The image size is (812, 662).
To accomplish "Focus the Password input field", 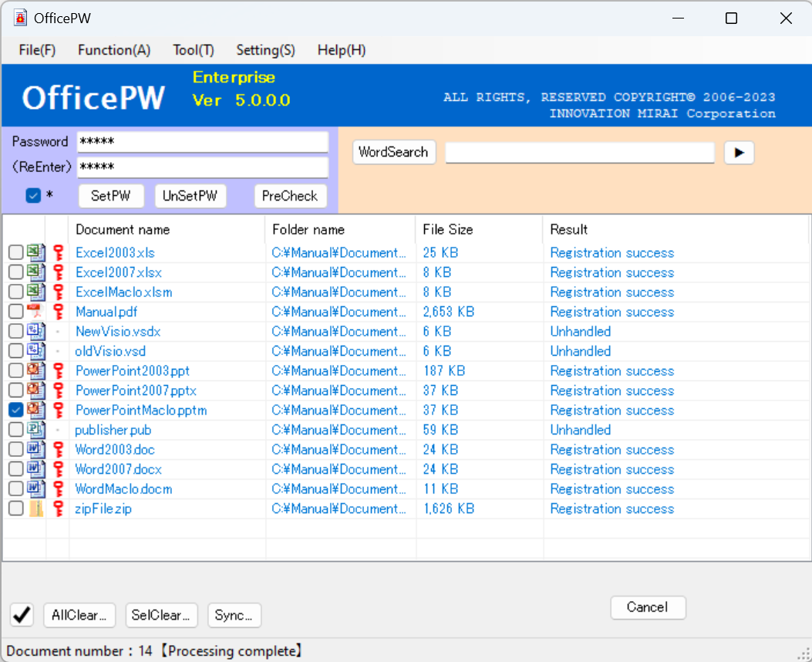I will click(x=203, y=142).
